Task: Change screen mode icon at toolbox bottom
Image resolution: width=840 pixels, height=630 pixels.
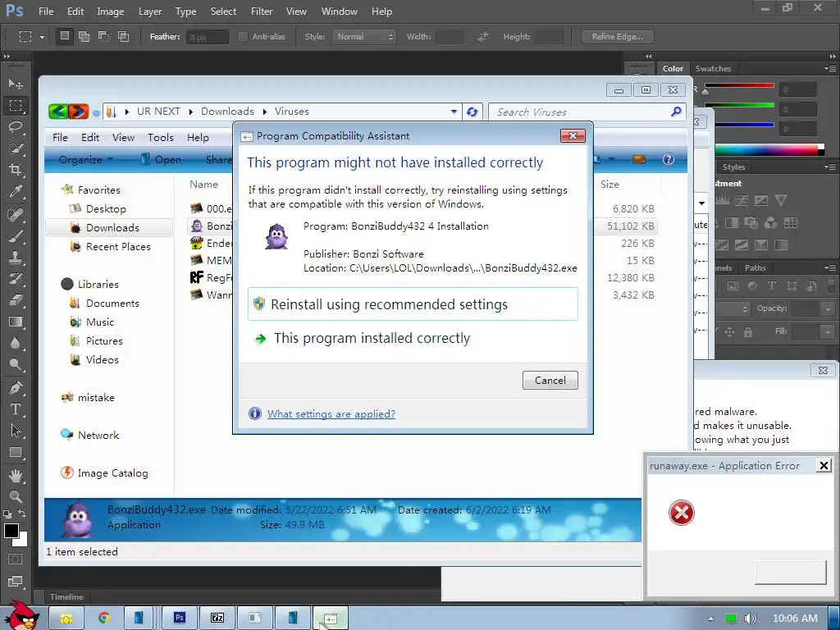Action: click(x=16, y=582)
